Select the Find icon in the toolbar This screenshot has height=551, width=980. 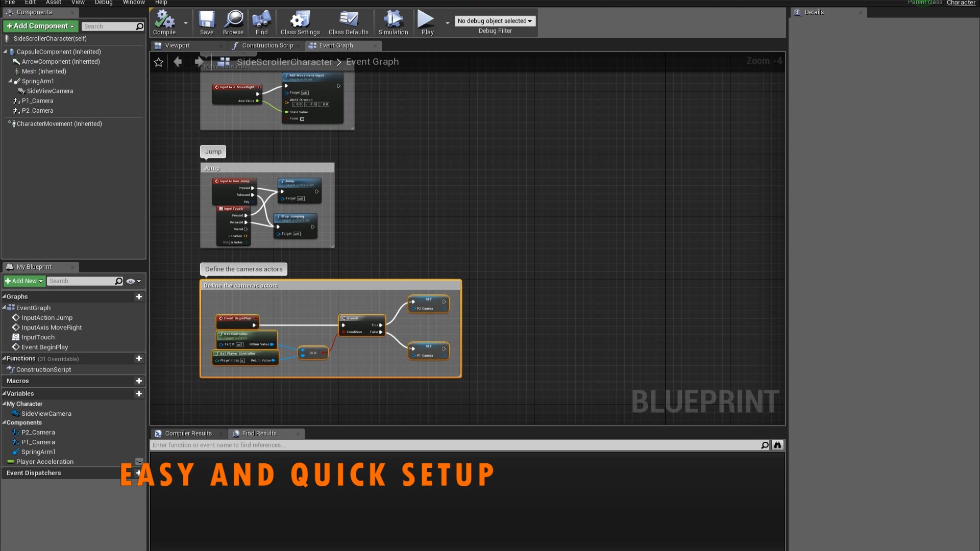(x=261, y=20)
